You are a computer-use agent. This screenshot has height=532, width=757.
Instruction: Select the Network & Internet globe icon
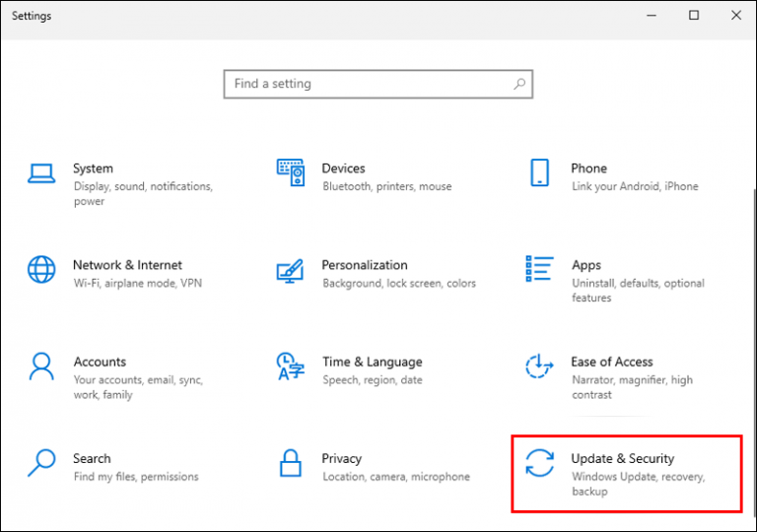tap(41, 269)
